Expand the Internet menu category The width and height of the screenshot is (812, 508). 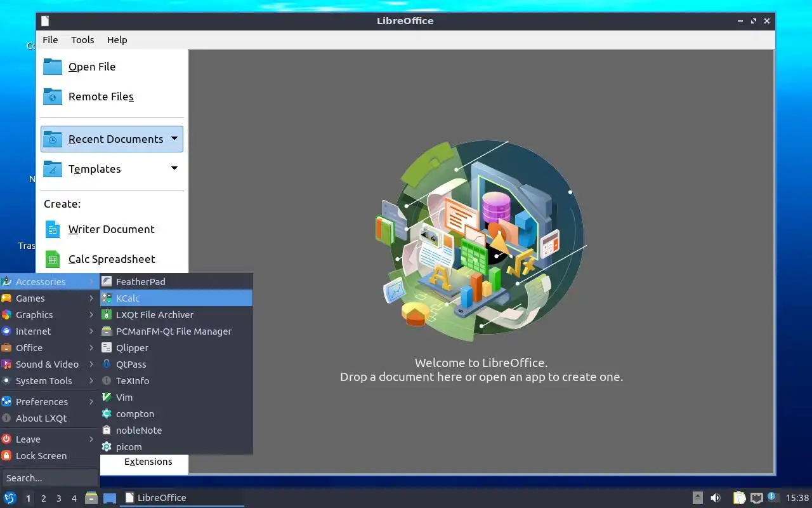pyautogui.click(x=49, y=331)
